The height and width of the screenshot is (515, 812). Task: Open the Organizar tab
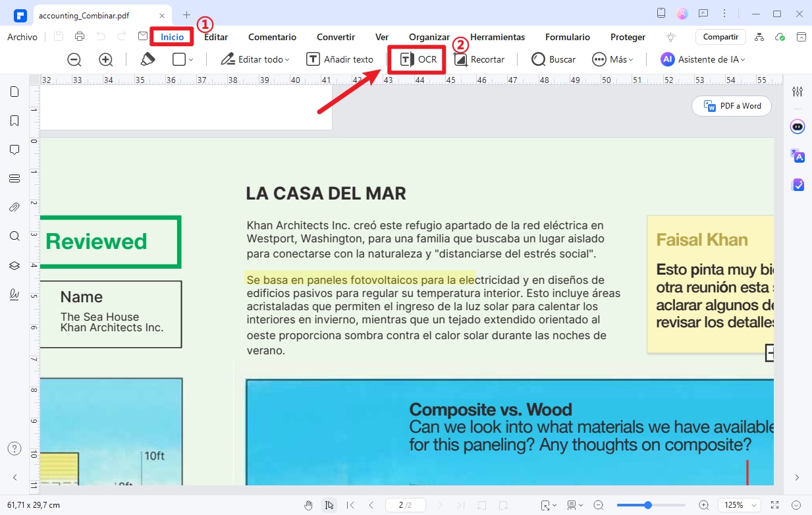pos(429,37)
